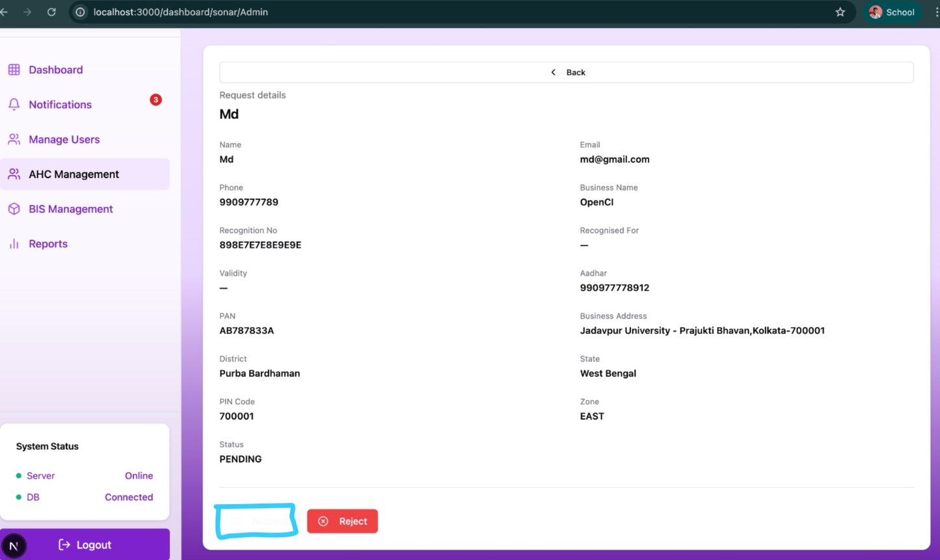The width and height of the screenshot is (940, 560).
Task: Click the BIS Management box icon
Action: click(x=14, y=209)
